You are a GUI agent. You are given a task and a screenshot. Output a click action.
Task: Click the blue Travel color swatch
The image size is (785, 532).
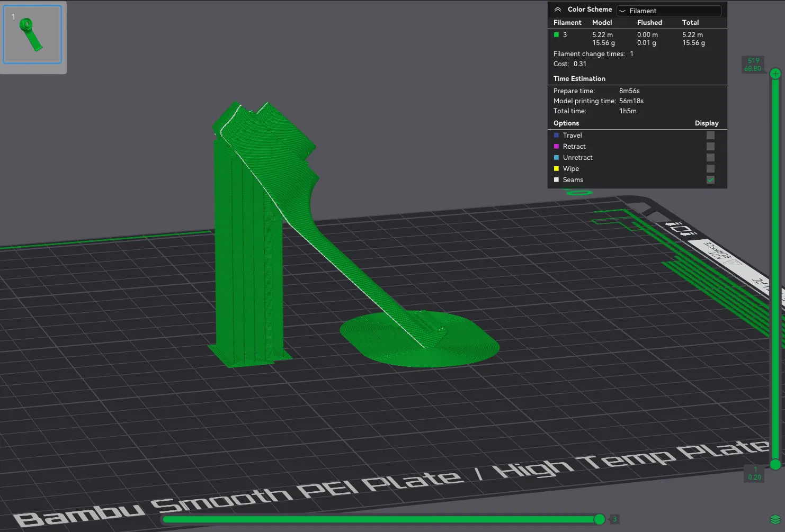(556, 136)
